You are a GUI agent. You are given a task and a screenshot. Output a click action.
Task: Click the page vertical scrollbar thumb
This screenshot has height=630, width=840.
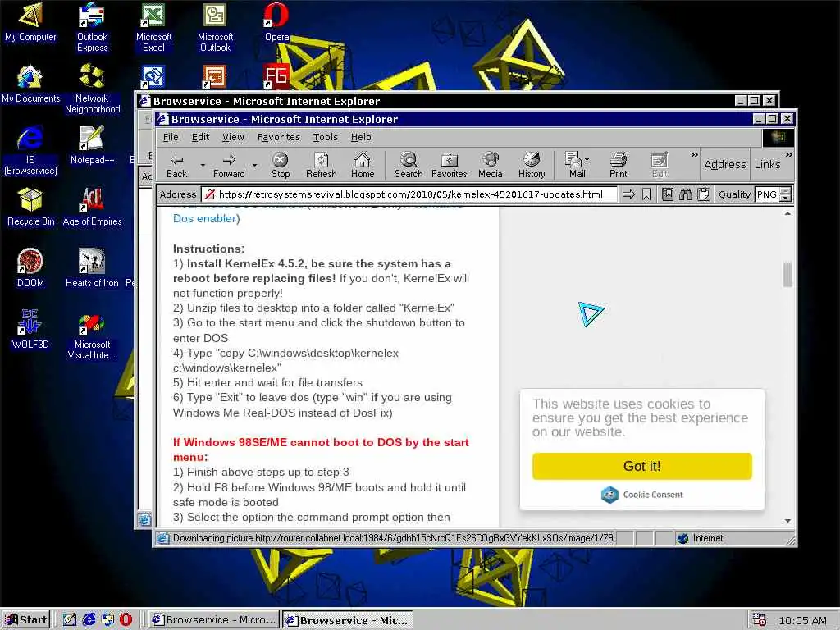click(787, 275)
